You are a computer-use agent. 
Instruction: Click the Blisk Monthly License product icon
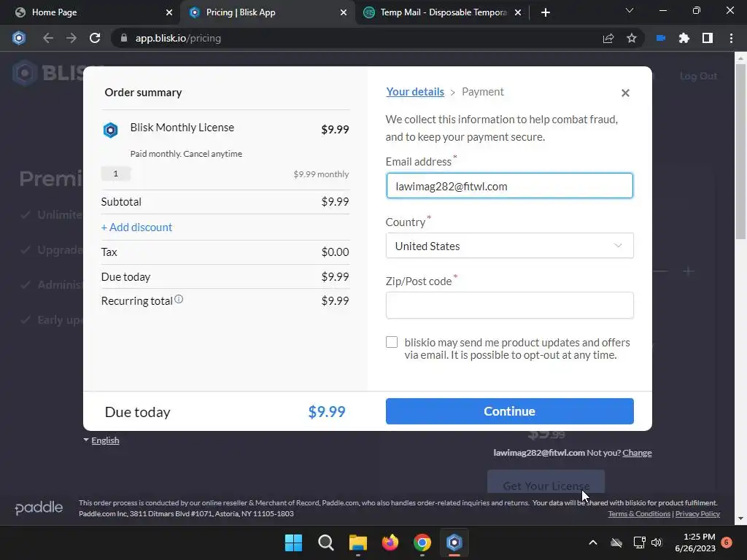point(111,130)
